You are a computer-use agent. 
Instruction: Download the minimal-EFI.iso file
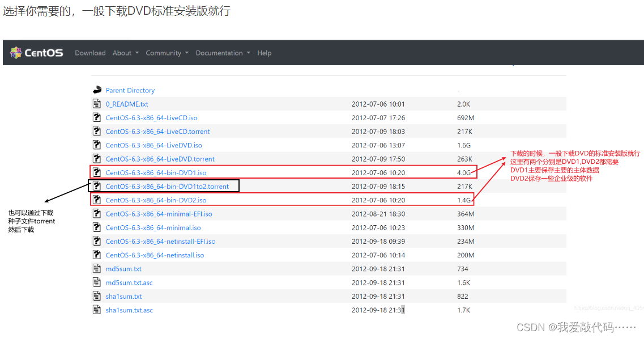[159, 214]
